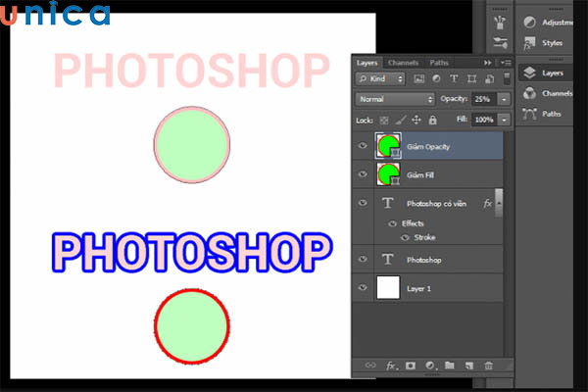The image size is (588, 392).
Task: Select Giảm Fill layer name
Action: pyautogui.click(x=420, y=174)
